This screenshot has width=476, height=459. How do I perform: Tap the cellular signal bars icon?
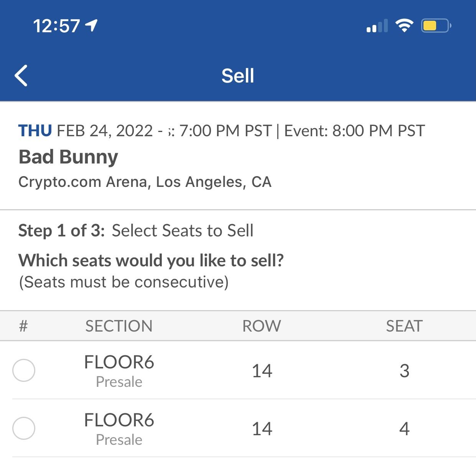(x=377, y=26)
